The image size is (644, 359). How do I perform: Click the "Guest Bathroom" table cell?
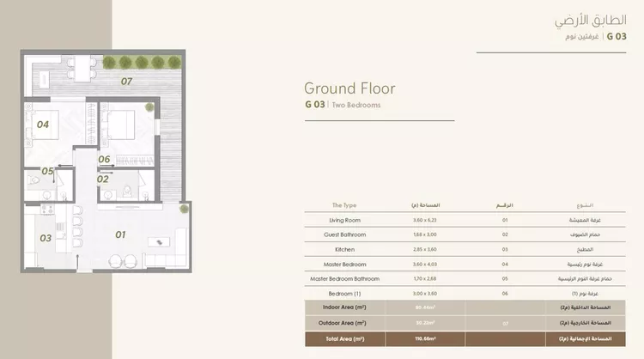pos(344,234)
